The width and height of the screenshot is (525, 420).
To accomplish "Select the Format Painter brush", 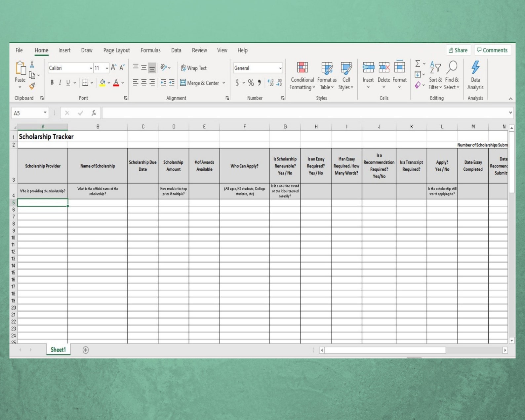I will coord(32,86).
